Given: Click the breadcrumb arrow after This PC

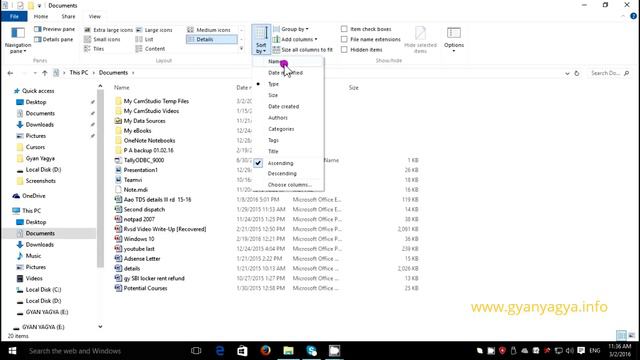Looking at the screenshot, I should (x=93, y=73).
